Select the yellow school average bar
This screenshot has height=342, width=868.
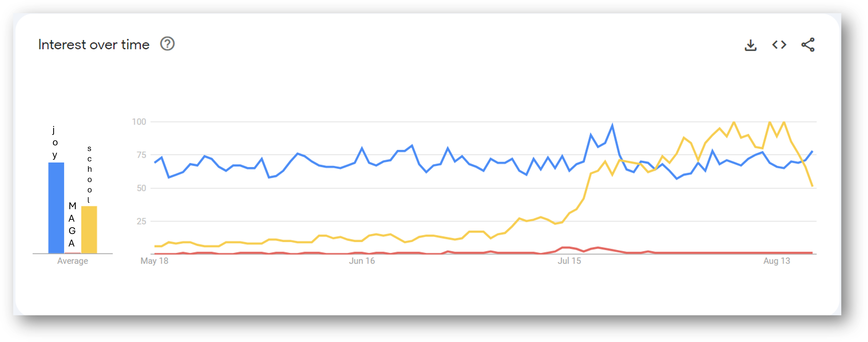(x=89, y=230)
